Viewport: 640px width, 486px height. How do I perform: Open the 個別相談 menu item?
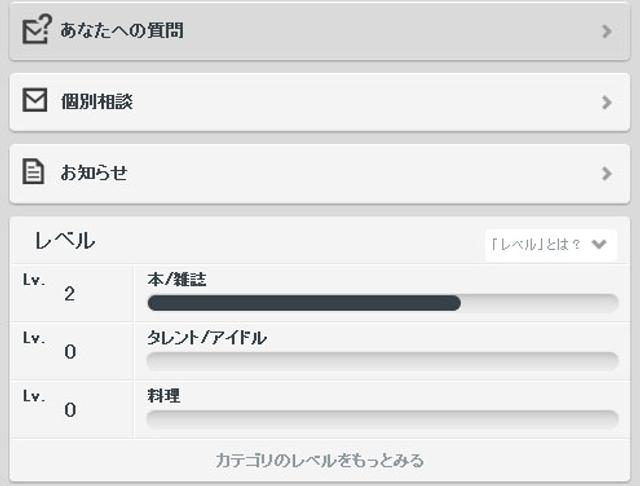97,102
